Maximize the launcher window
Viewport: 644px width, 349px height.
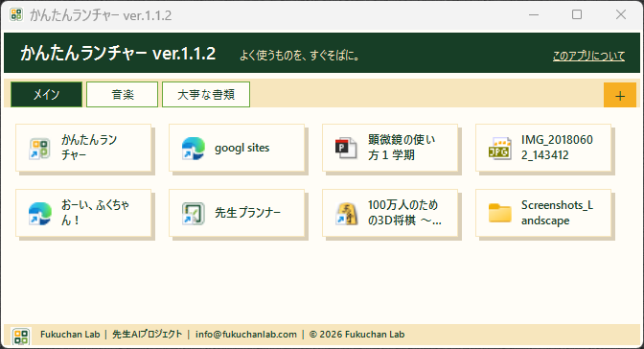coord(577,14)
